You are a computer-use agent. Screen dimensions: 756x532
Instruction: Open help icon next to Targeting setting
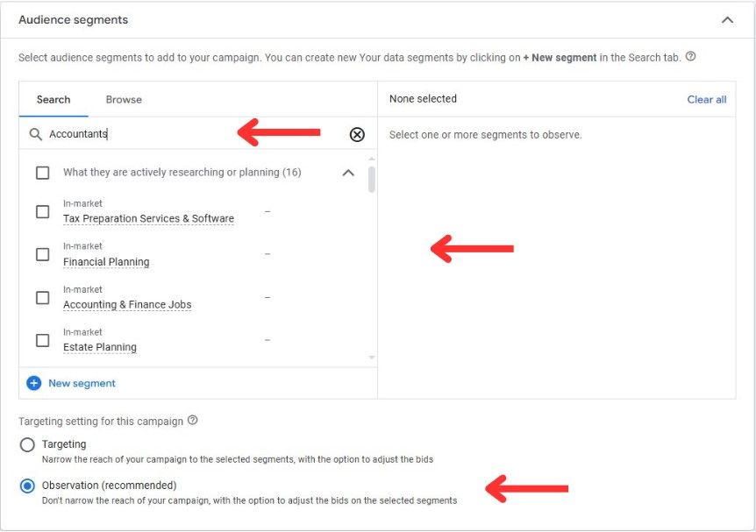[x=192, y=420]
